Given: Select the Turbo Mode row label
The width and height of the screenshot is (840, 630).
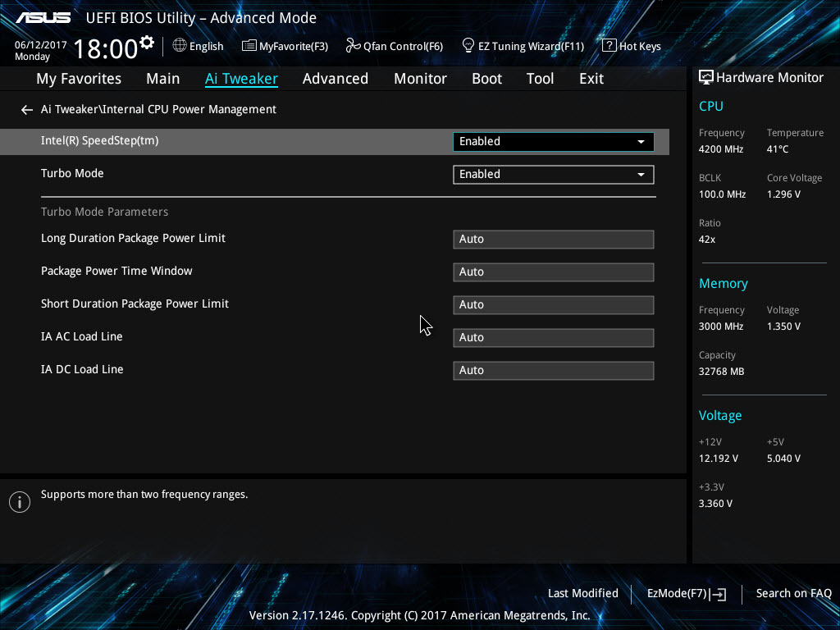Looking at the screenshot, I should [x=72, y=174].
